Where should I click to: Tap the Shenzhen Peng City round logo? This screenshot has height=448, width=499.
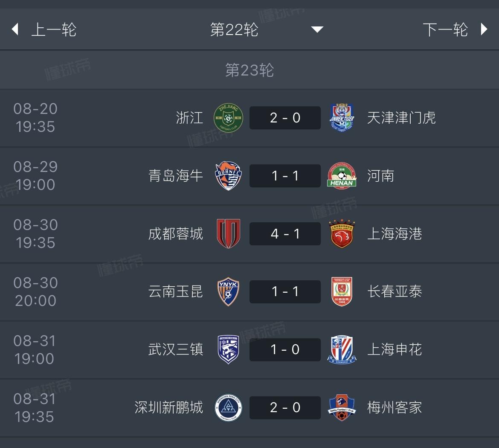[x=228, y=408]
